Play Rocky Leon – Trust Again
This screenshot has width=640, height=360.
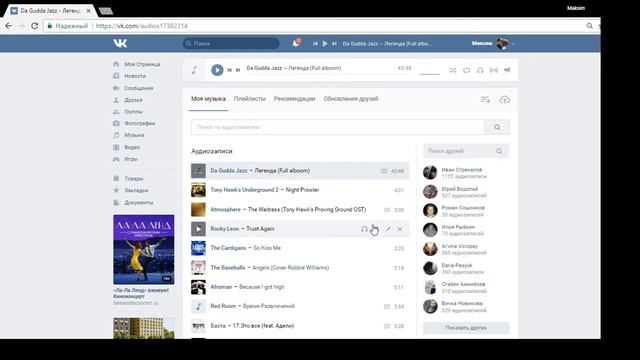[x=198, y=229]
